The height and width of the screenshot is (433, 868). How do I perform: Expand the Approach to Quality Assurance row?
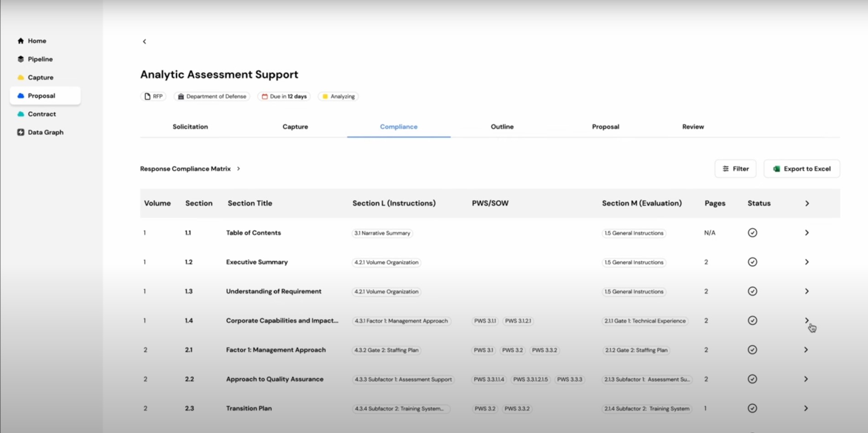[806, 379]
